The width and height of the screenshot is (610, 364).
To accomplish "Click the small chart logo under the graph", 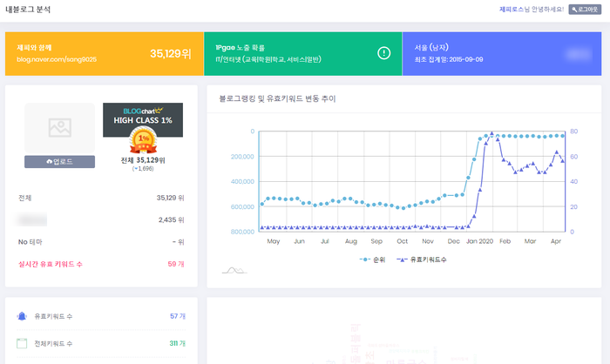I will (x=234, y=270).
